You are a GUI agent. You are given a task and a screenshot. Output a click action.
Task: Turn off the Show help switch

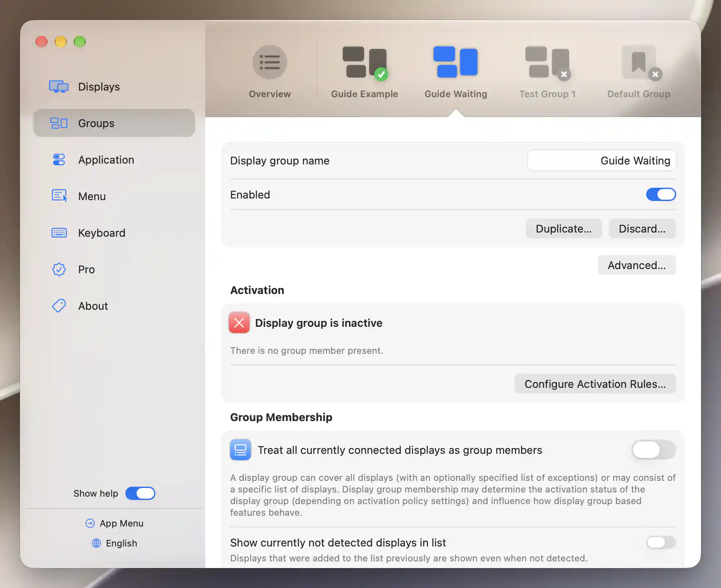pos(140,493)
